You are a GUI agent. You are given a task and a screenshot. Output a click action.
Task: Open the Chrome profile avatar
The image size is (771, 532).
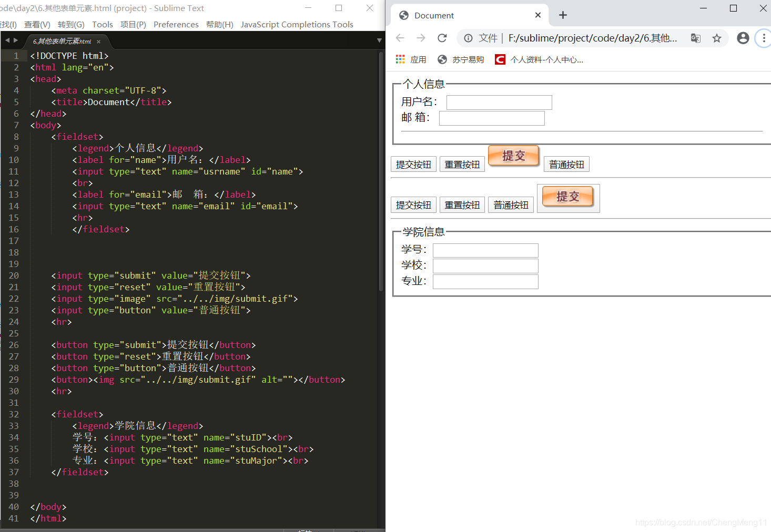pyautogui.click(x=743, y=38)
